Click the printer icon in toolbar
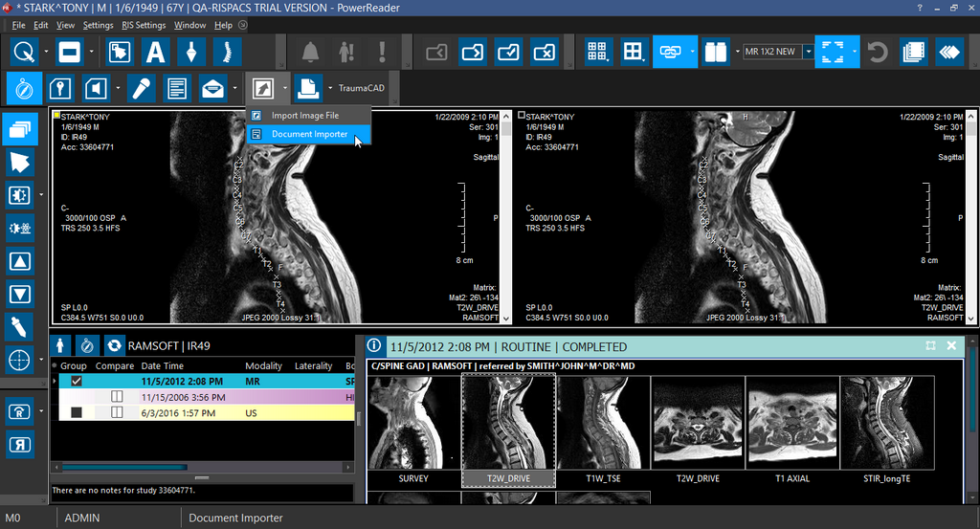Image resolution: width=980 pixels, height=529 pixels. click(x=307, y=89)
